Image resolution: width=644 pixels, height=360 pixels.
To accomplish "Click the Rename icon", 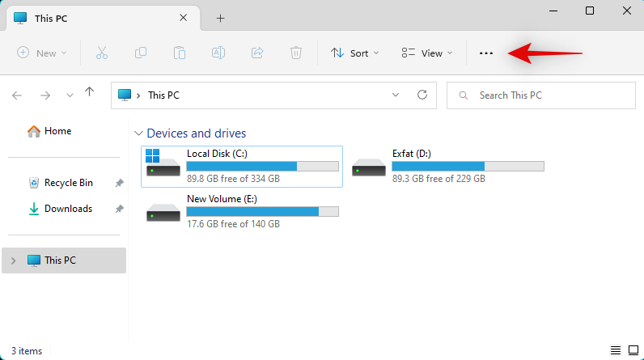I will coord(218,53).
